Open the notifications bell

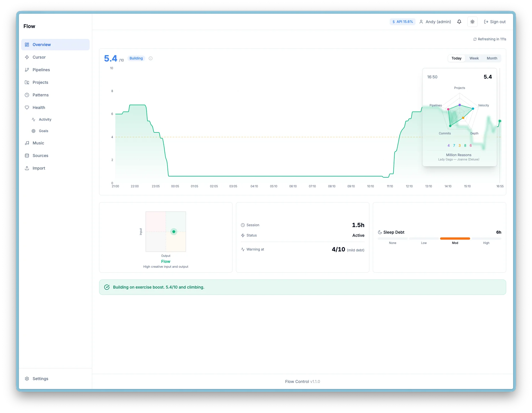(459, 22)
